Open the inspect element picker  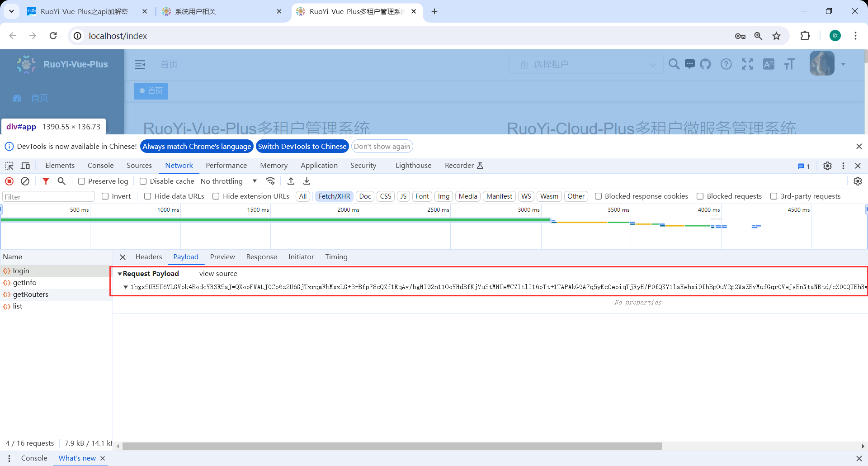coord(9,166)
